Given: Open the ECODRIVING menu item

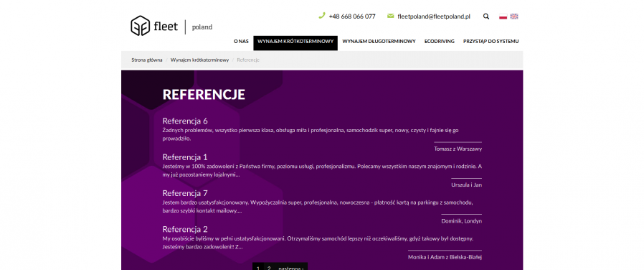Looking at the screenshot, I should click(440, 42).
